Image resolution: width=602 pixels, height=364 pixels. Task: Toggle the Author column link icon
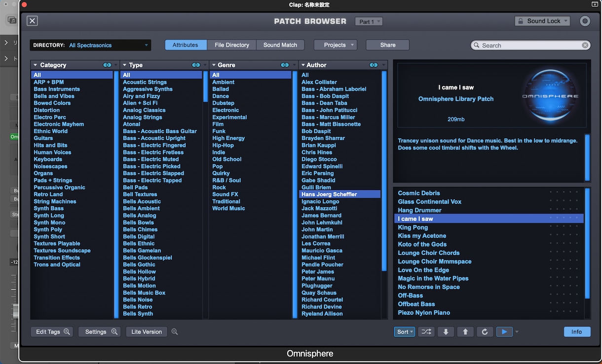point(374,65)
